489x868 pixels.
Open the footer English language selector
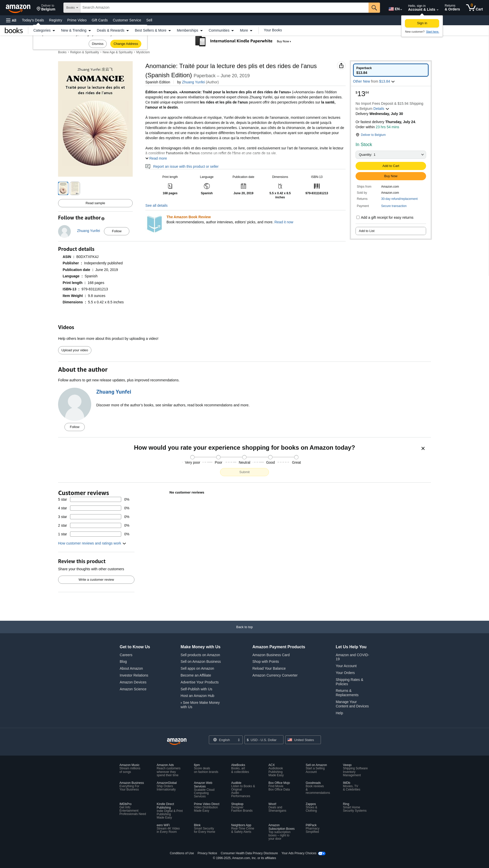[x=225, y=740]
